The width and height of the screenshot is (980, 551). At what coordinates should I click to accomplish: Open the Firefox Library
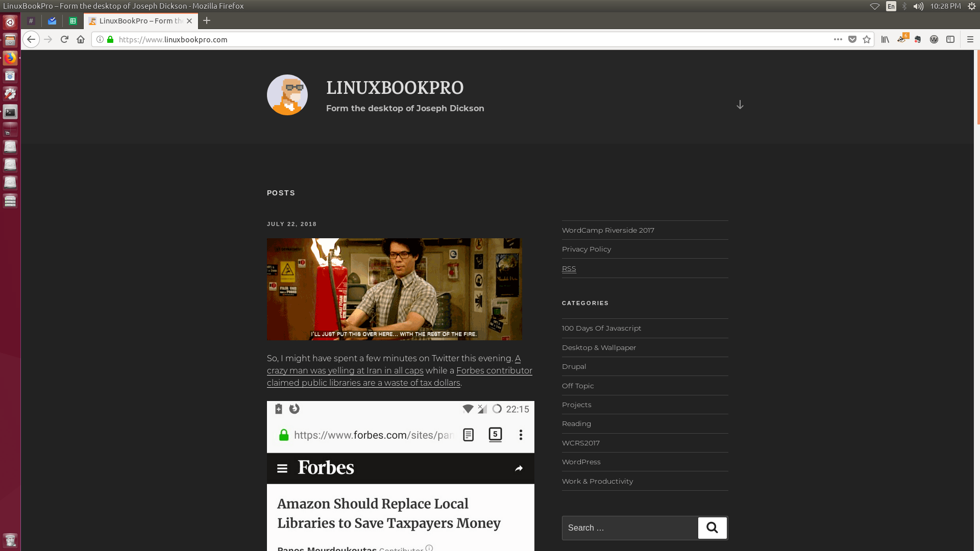click(x=885, y=39)
